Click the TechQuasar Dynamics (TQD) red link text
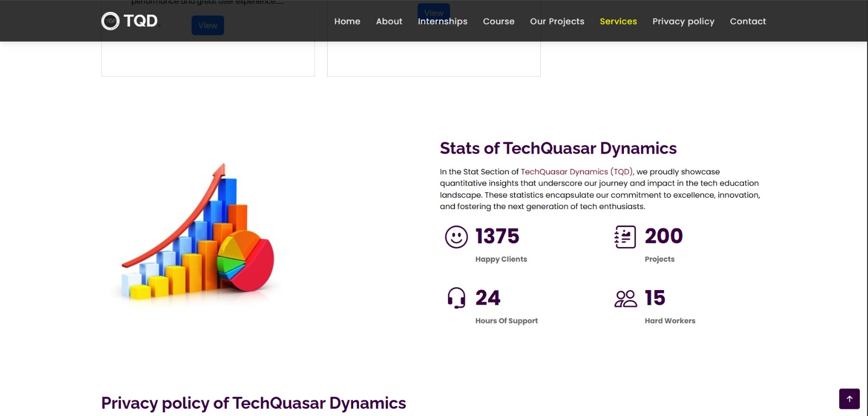This screenshot has width=868, height=416. click(577, 172)
